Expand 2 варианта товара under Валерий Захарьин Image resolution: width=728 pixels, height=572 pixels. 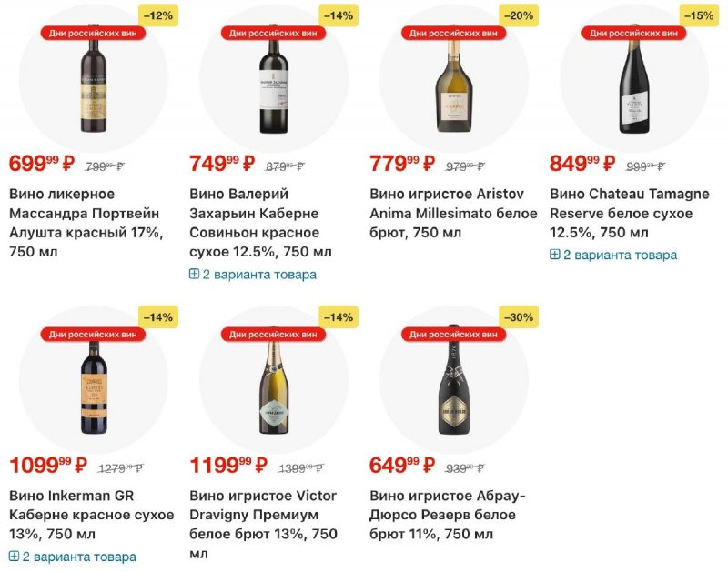point(253,274)
